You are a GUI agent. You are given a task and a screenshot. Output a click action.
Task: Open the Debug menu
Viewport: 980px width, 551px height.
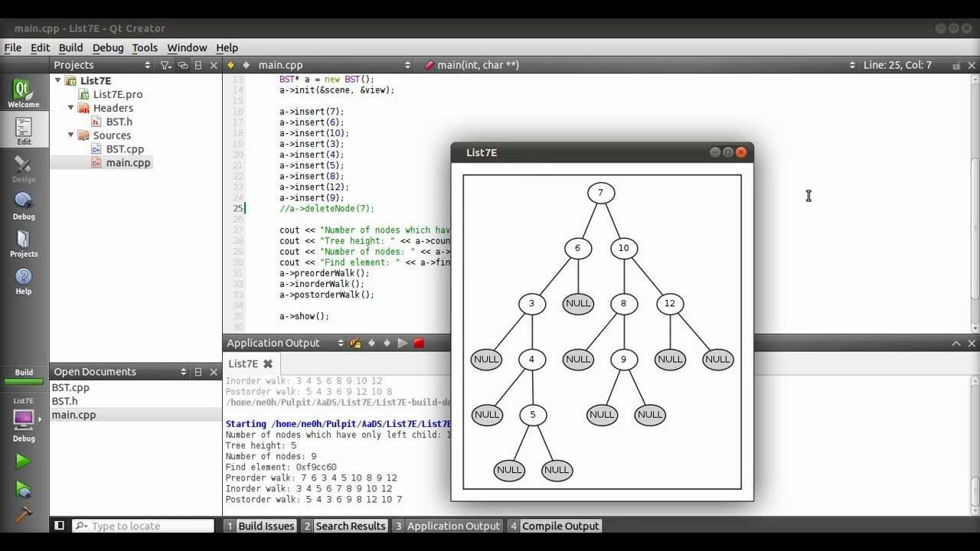coord(108,47)
